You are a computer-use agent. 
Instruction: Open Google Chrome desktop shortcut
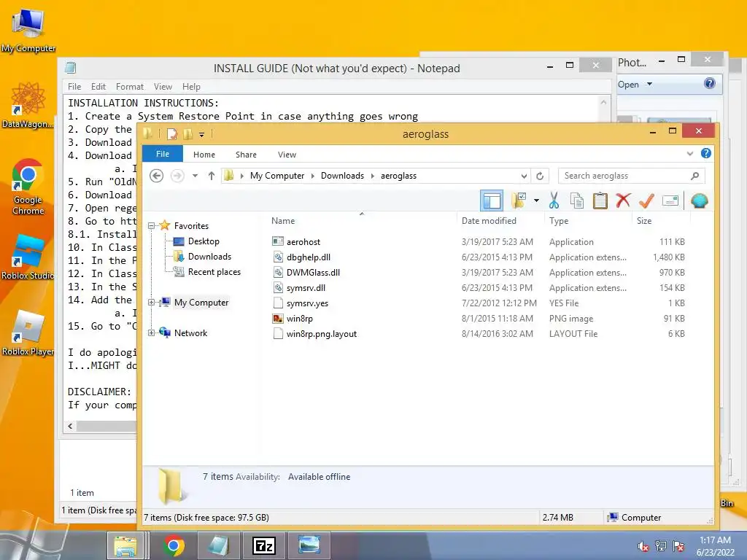tap(28, 187)
